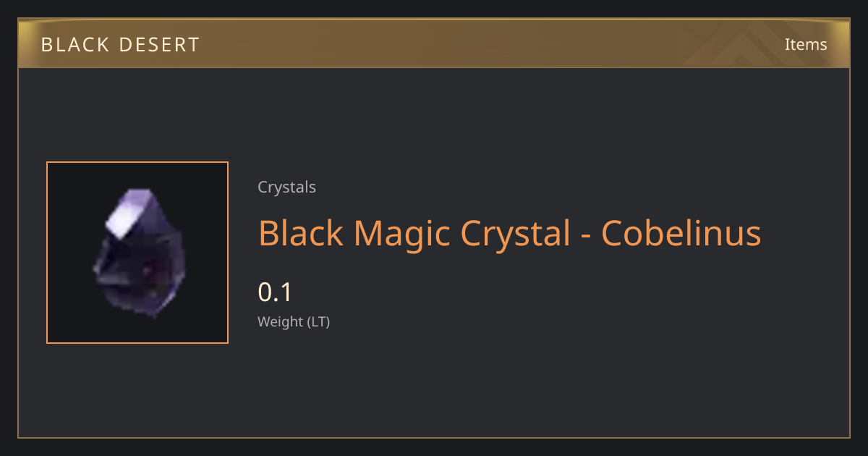Click the empty dark card area below weight
The height and width of the screenshot is (456, 868).
(506, 384)
